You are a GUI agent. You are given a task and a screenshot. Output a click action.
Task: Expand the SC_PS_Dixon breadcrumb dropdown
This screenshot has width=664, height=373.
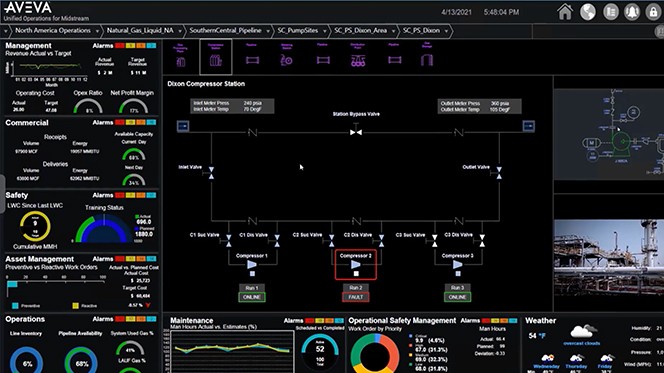446,31
